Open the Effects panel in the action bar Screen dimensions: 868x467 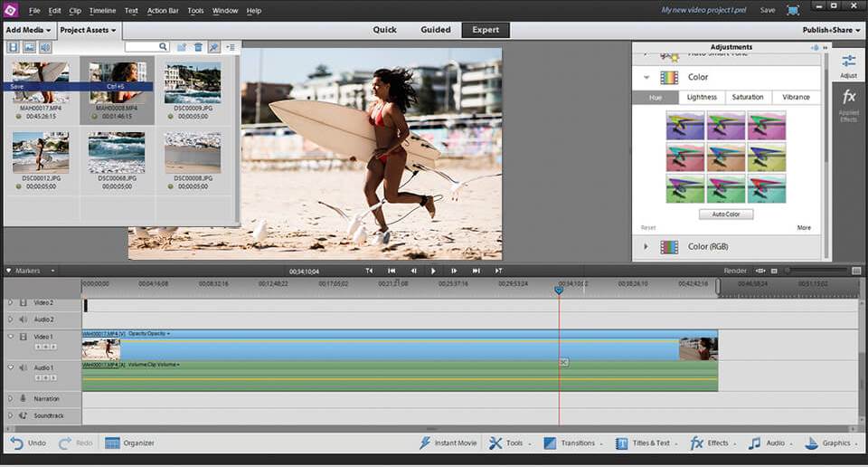713,443
